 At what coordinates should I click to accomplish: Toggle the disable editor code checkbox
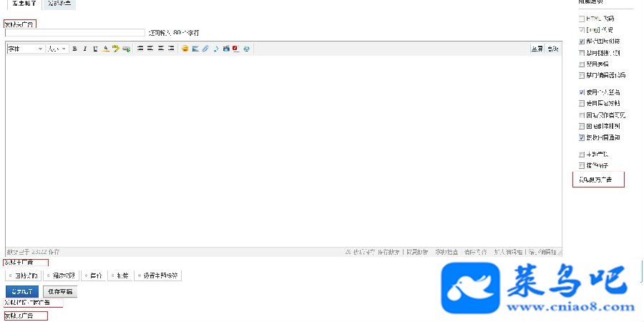[581, 76]
